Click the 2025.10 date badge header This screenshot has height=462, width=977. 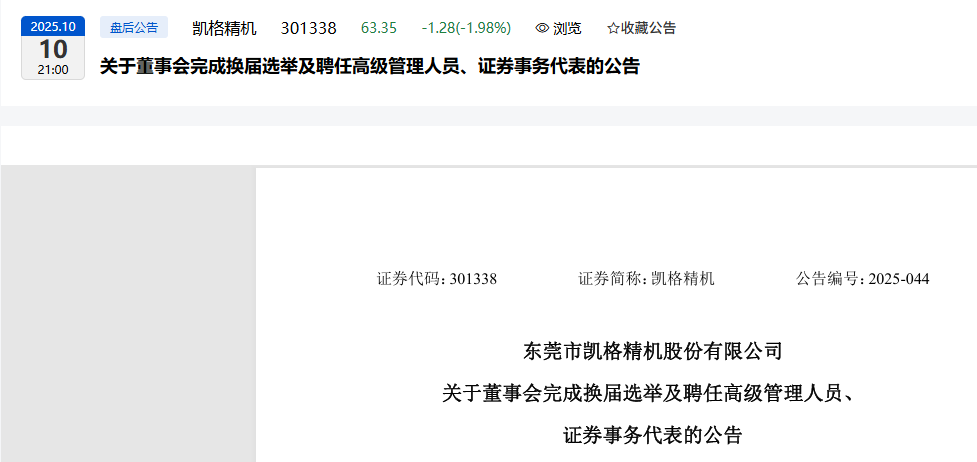(x=53, y=27)
